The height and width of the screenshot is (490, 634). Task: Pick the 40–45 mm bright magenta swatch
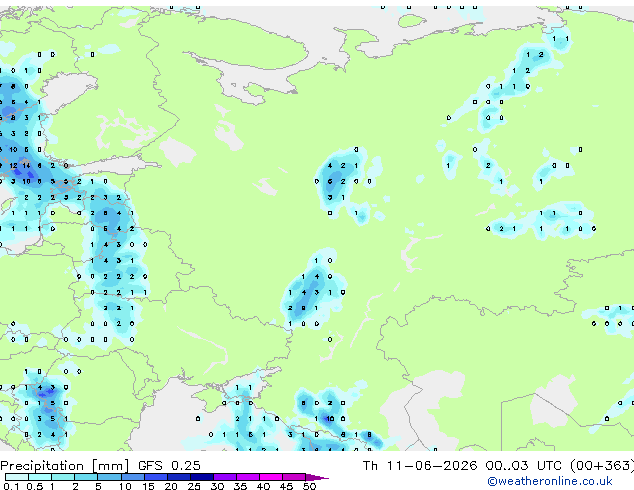click(x=271, y=477)
